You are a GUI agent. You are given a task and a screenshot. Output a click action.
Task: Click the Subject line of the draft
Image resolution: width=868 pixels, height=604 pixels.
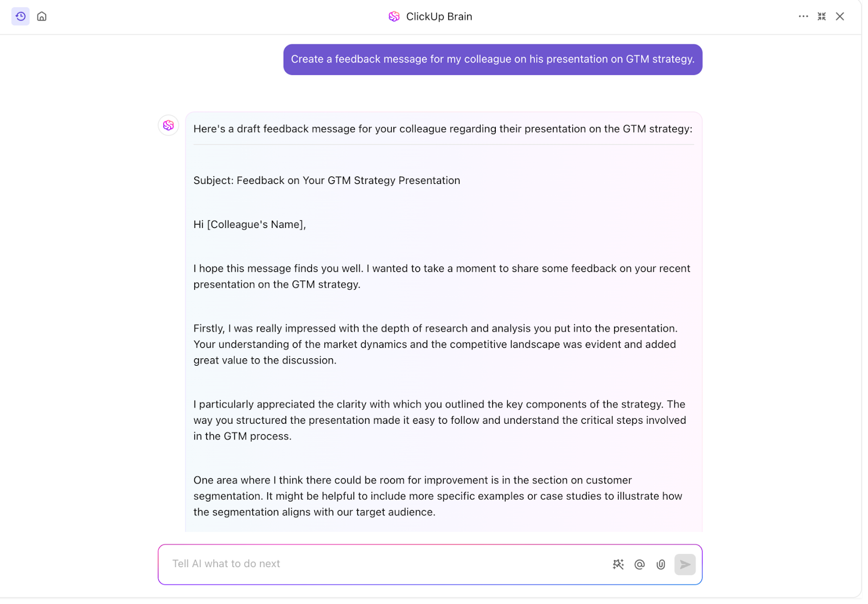(x=327, y=181)
